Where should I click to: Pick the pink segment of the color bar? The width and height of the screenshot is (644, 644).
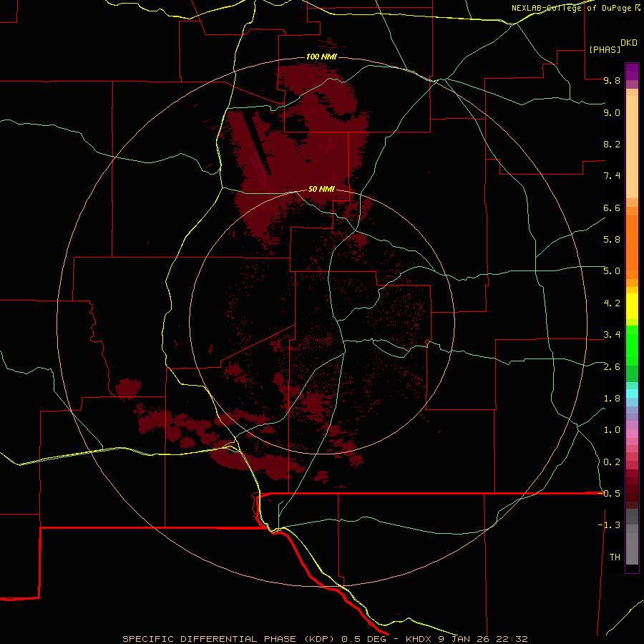tap(632, 434)
